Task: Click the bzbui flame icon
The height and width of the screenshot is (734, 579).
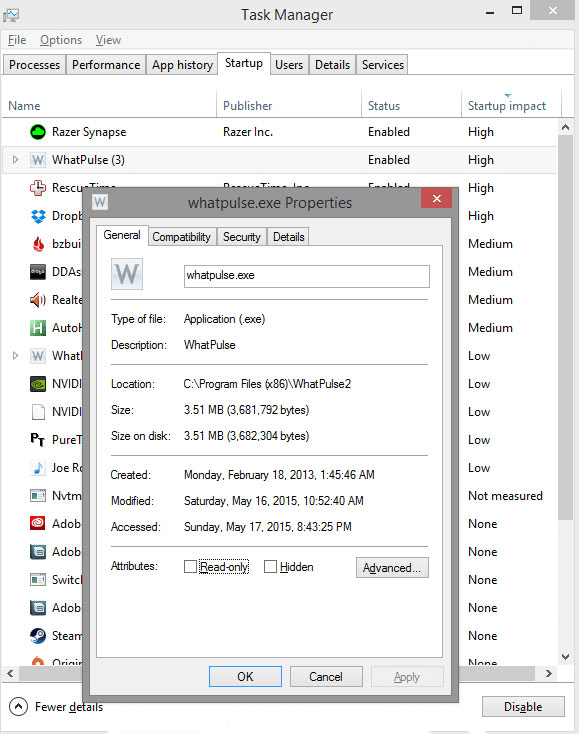Action: (x=38, y=244)
